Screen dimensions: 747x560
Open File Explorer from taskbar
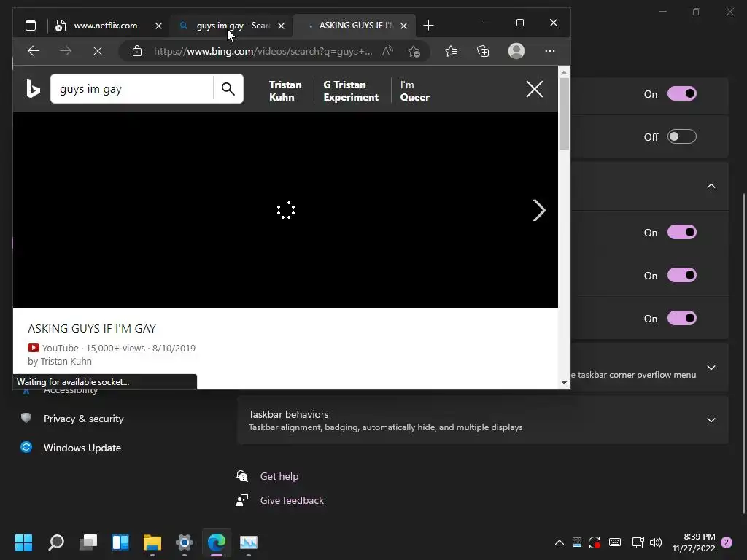[152, 542]
